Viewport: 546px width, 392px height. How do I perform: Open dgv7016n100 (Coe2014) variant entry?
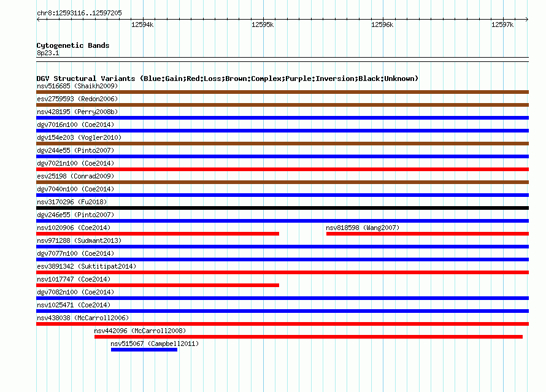pyautogui.click(x=75, y=125)
